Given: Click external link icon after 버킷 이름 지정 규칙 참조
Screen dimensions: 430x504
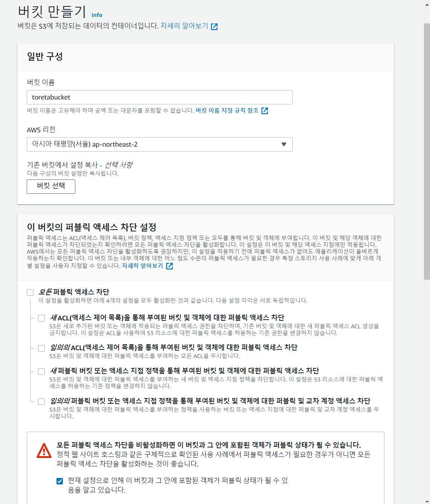Looking at the screenshot, I should (265, 110).
